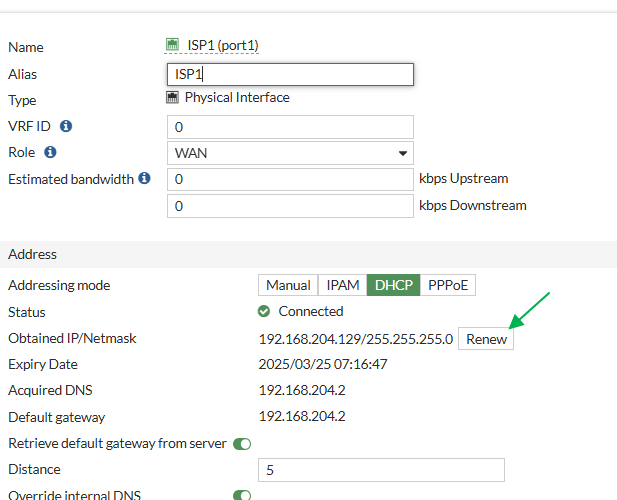The width and height of the screenshot is (617, 500).
Task: Click the kbps Downstream bandwidth field
Action: tap(290, 206)
